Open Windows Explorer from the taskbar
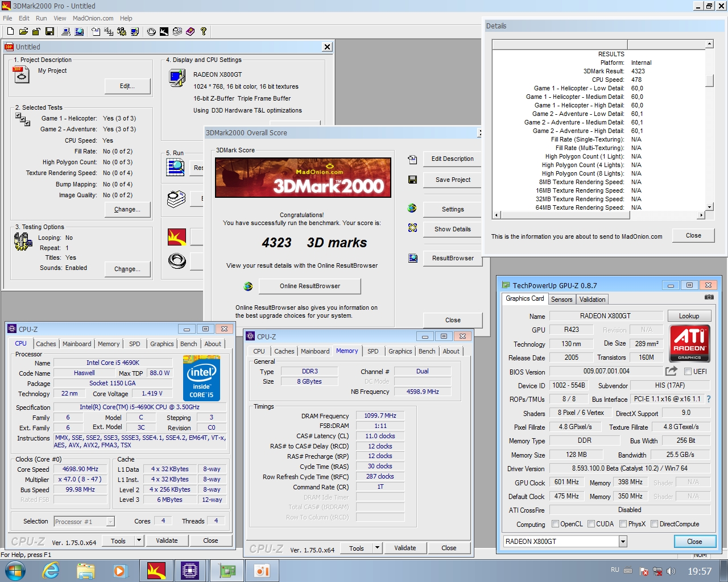 point(85,571)
